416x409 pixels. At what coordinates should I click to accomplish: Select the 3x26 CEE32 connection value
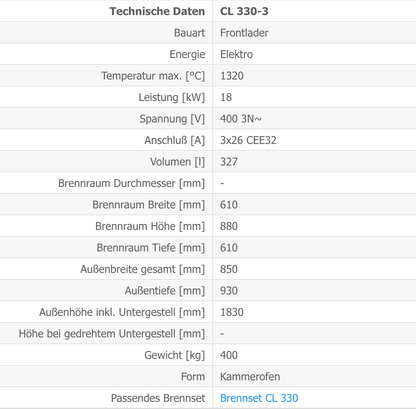pyautogui.click(x=248, y=140)
